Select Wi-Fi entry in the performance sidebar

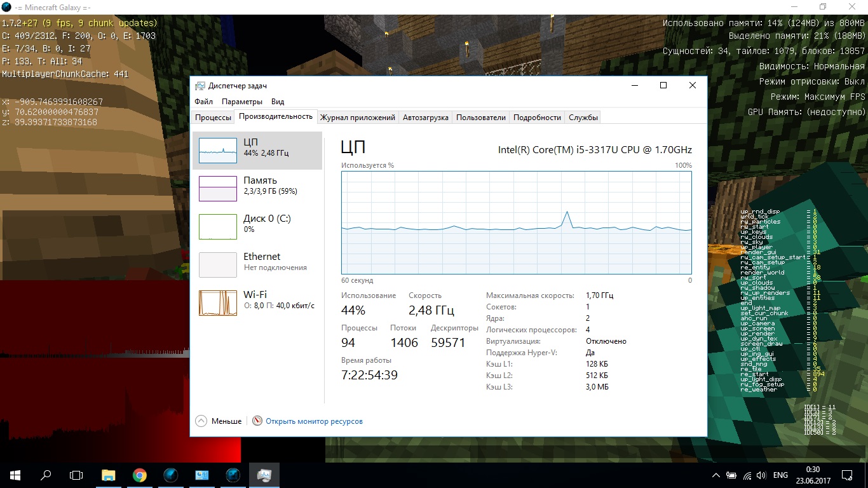point(257,303)
